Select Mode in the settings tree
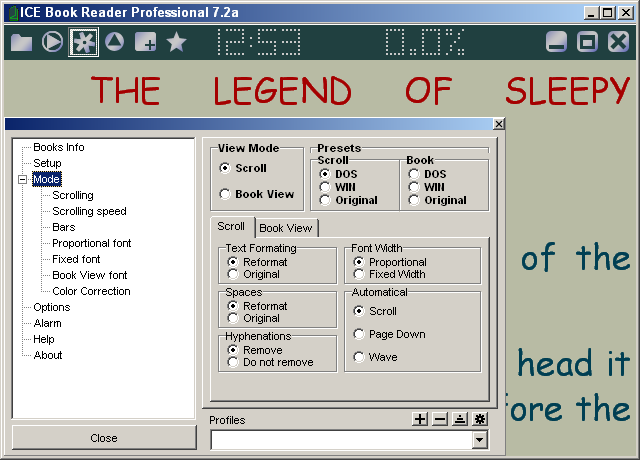The height and width of the screenshot is (460, 640). pos(47,179)
